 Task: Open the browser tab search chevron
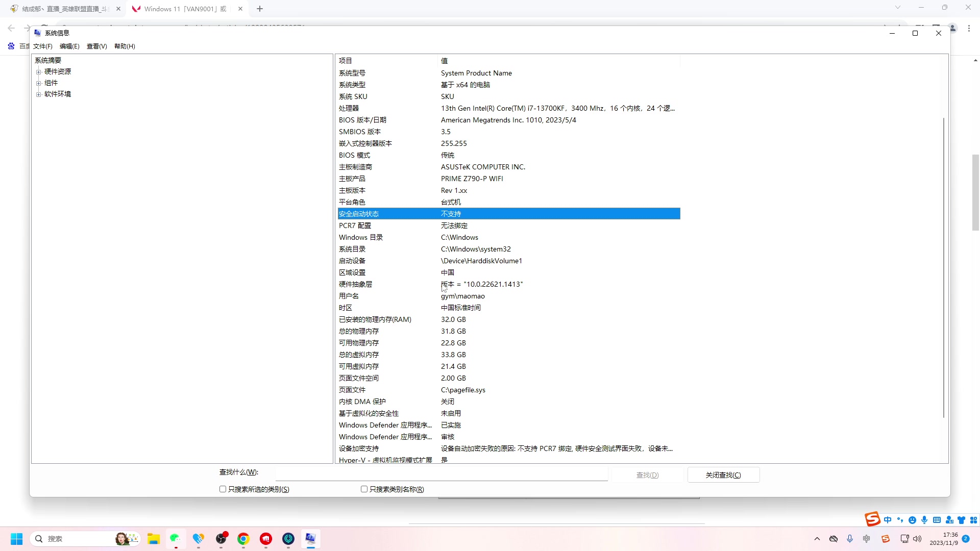click(x=898, y=7)
